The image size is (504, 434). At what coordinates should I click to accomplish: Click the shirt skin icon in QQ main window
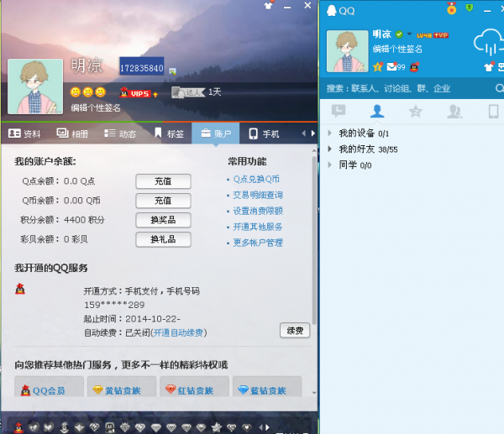[489, 67]
